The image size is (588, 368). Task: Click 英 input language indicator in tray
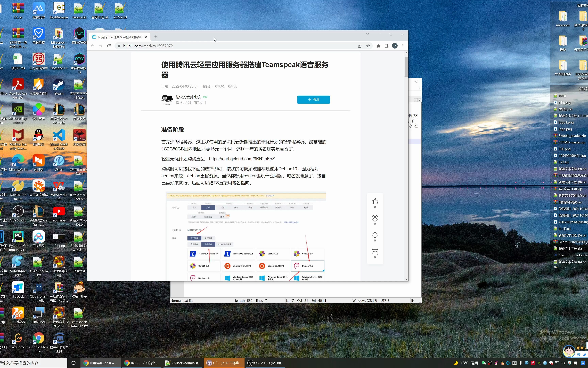[575, 363]
